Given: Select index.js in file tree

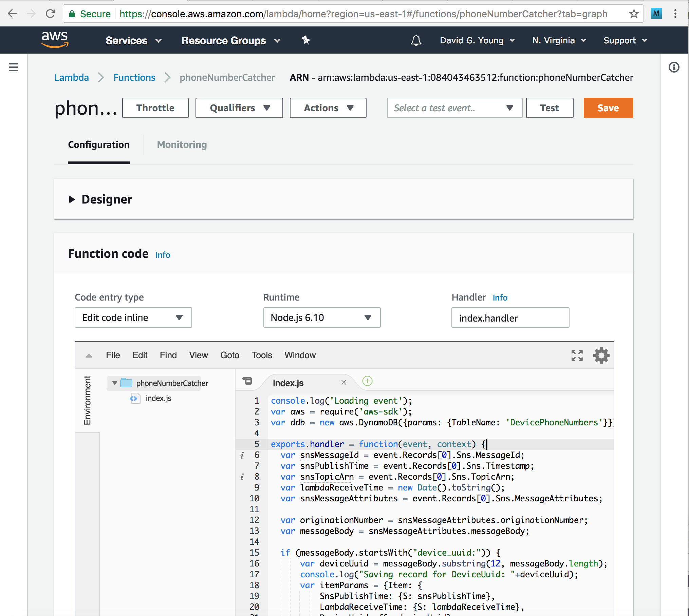Looking at the screenshot, I should click(159, 398).
